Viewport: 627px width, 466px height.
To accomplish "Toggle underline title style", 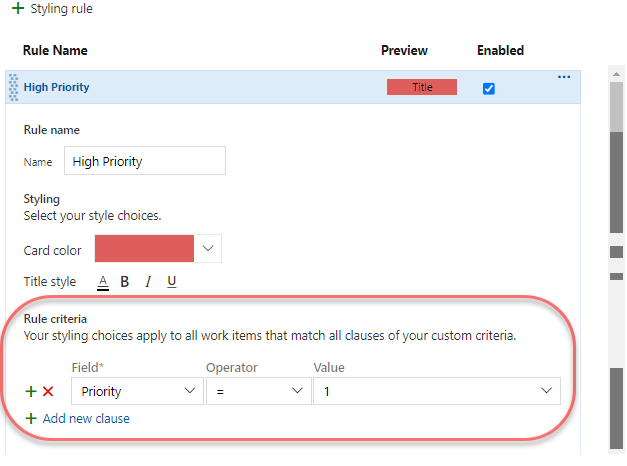I will click(x=172, y=282).
